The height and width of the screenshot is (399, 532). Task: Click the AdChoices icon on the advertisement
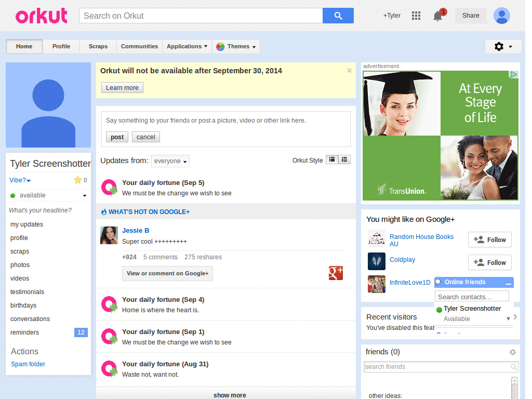[514, 75]
